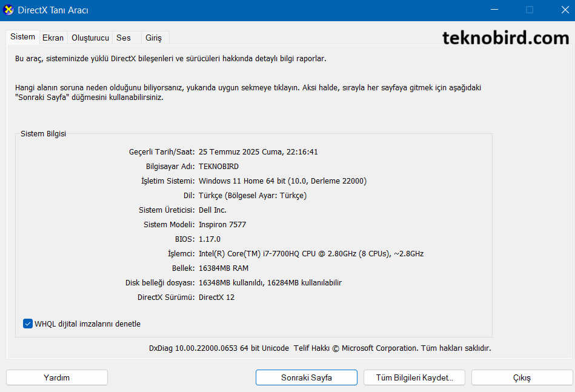Viewport: 575px width, 392px height.
Task: Select the computer name TEKNOBIRD
Action: tap(219, 167)
